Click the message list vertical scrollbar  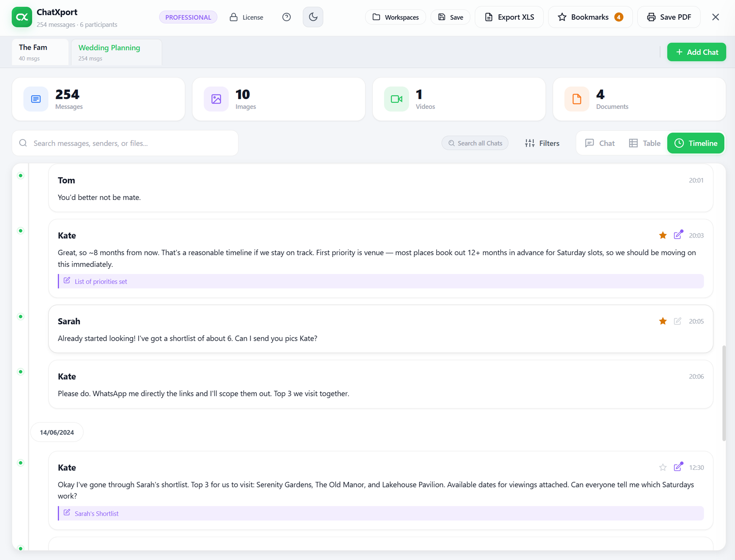tap(724, 393)
